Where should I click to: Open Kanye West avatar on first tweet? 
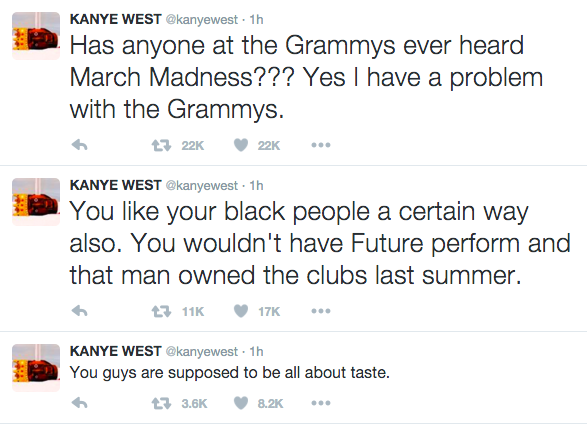tap(36, 36)
